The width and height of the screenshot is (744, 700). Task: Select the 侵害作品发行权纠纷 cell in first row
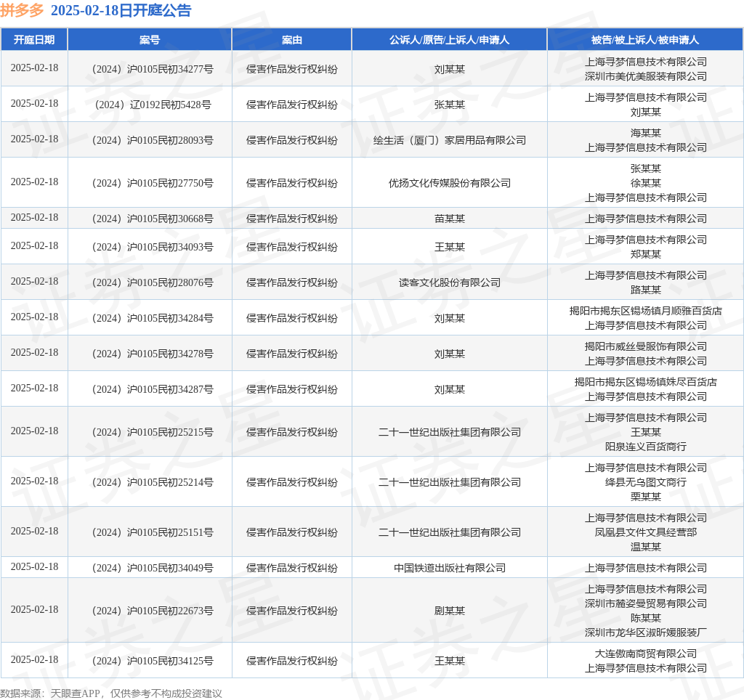pyautogui.click(x=291, y=68)
